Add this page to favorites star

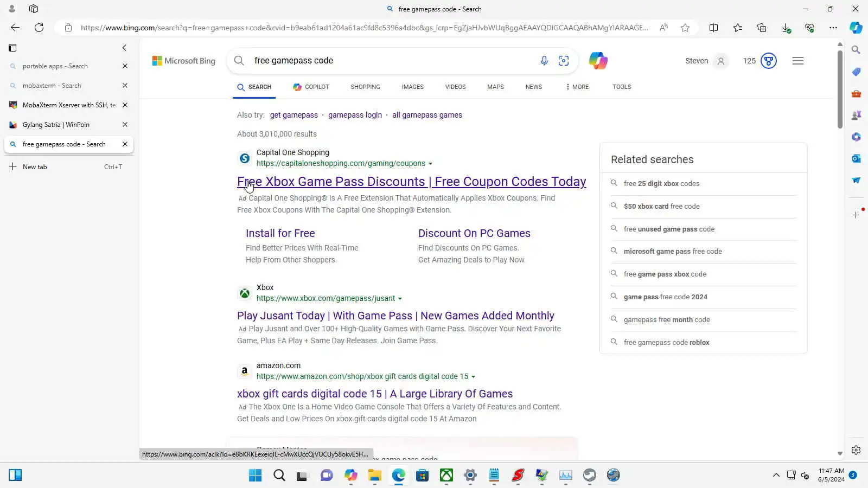(x=685, y=28)
